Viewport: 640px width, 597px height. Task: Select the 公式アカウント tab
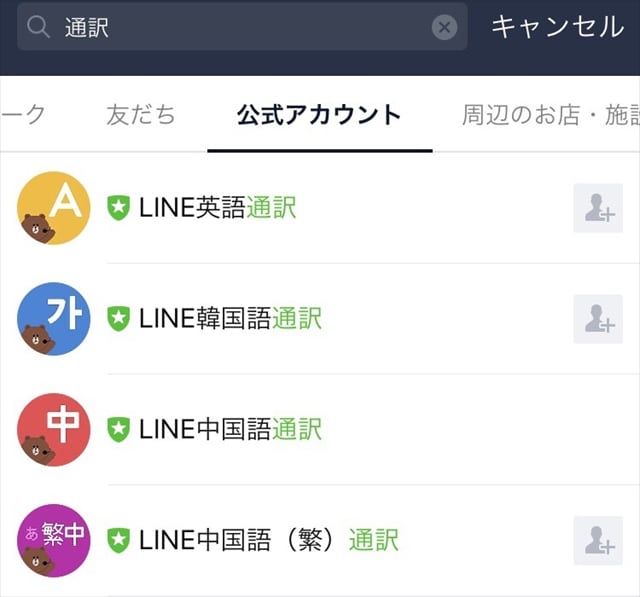pos(319,115)
